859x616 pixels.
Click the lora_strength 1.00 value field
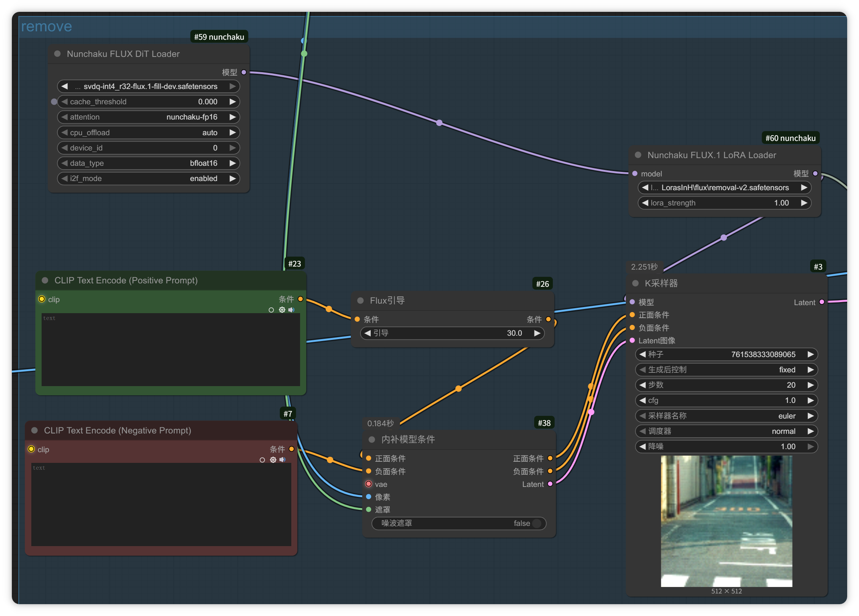click(x=725, y=203)
